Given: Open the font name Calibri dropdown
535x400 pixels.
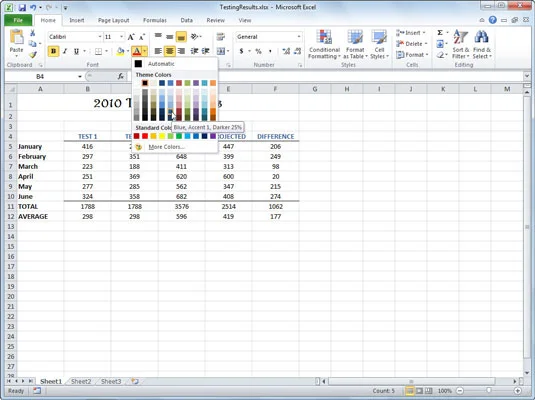Looking at the screenshot, I should [x=100, y=37].
